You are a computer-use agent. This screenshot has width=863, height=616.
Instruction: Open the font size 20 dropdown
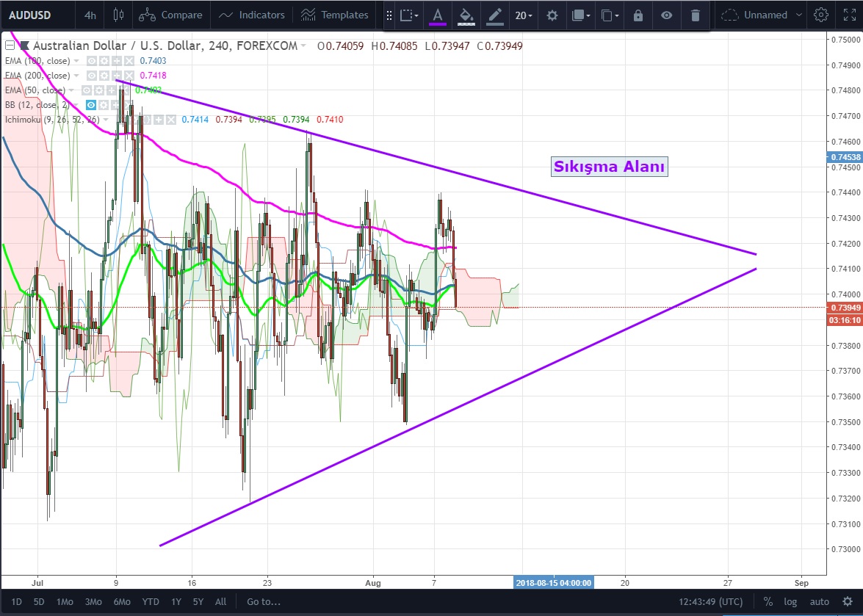tap(524, 15)
